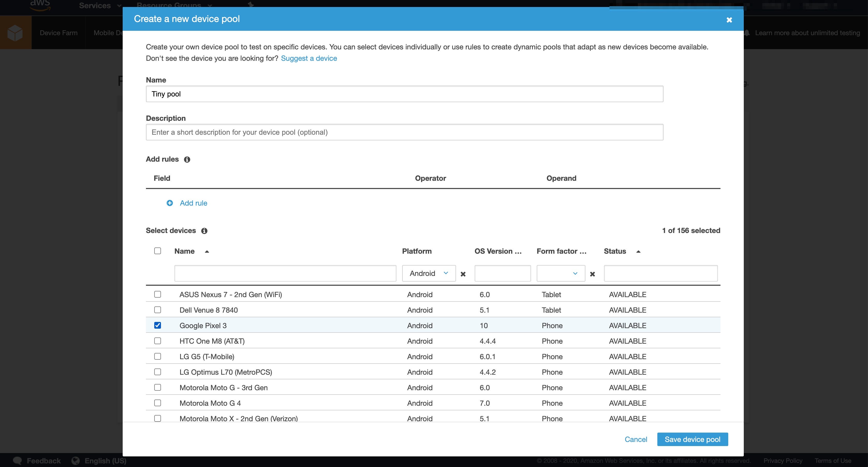Open the Android platform filter dropdown
The image size is (868, 467).
(429, 273)
